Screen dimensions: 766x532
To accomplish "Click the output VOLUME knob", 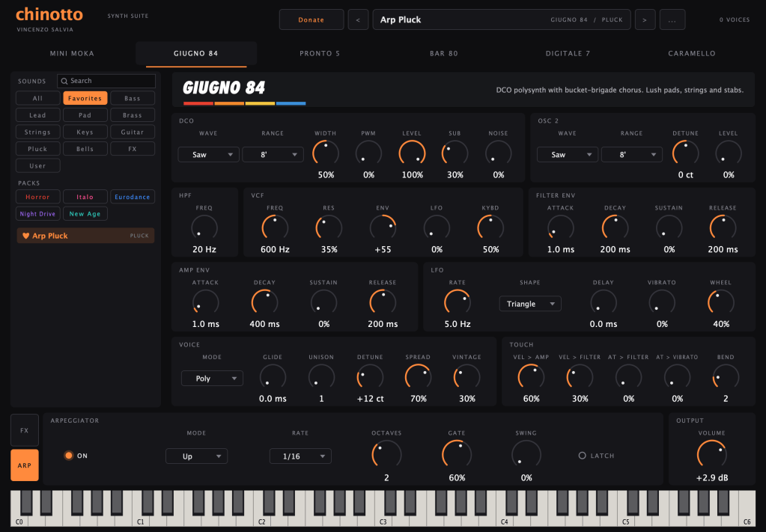I will click(x=712, y=454).
